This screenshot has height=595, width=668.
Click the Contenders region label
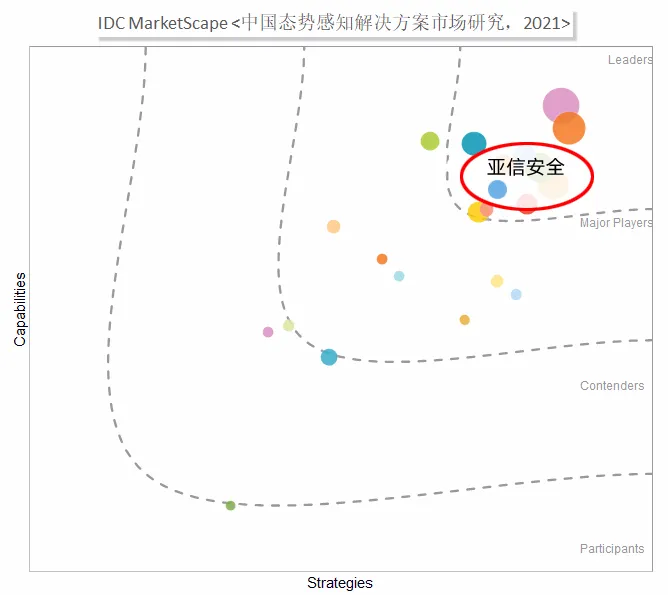click(612, 386)
